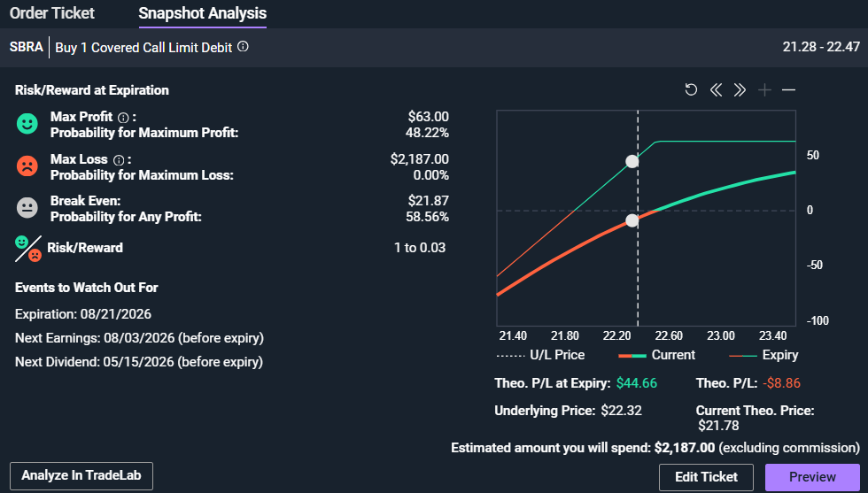
Task: Zoom out the chart with minus icon
Action: (789, 89)
